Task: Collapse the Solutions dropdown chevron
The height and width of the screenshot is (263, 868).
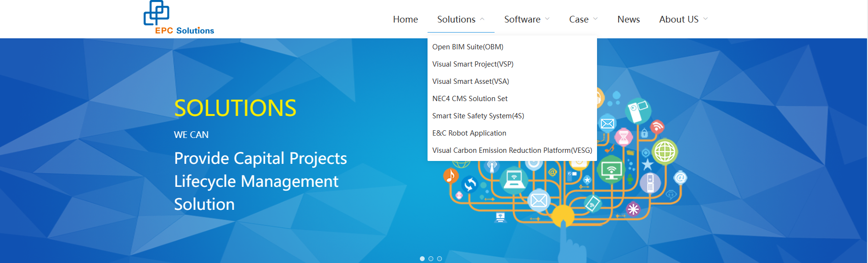Action: [482, 19]
